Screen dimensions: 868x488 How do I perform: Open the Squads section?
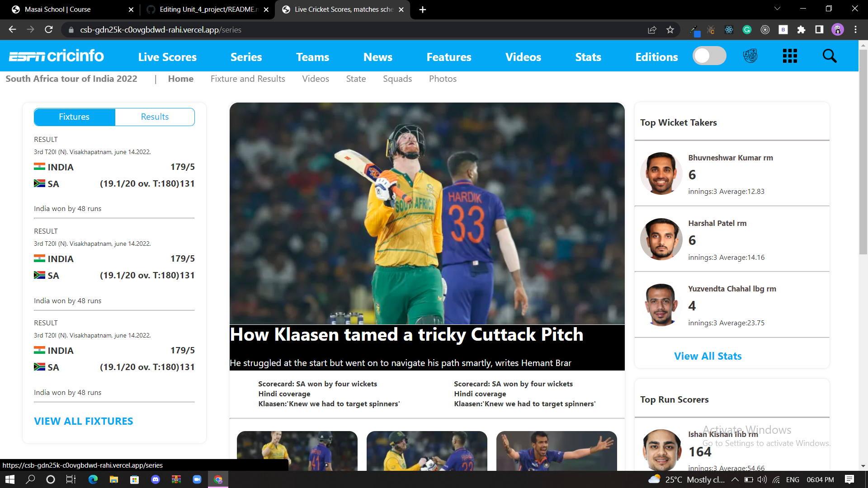coord(397,79)
